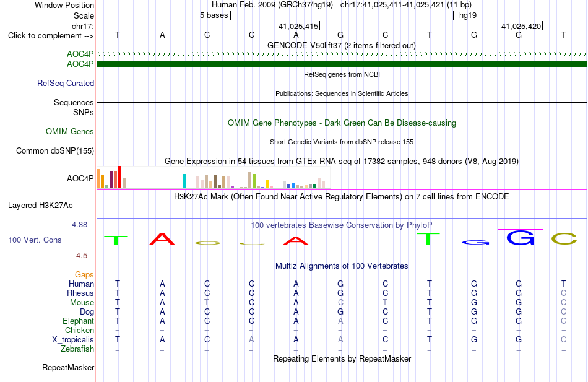The image size is (588, 382).
Task: Click Human Feb. 2009 (GRCh37/hg19) text
Action: coord(272,5)
